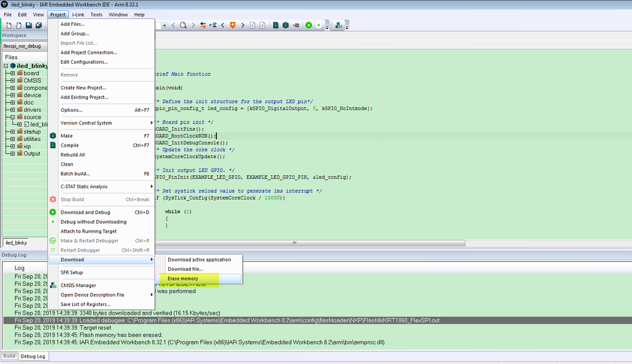This screenshot has width=632, height=364.
Task: Click the Compile icon in Project menu
Action: tap(53, 145)
